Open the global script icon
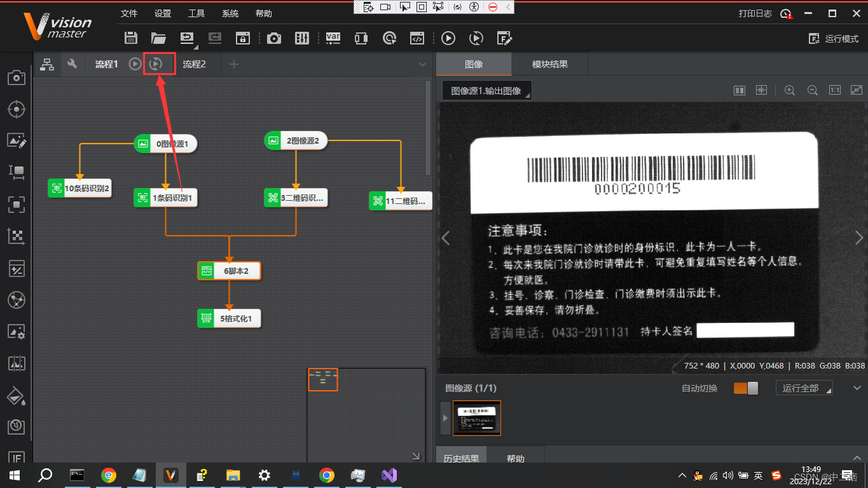The height and width of the screenshot is (488, 868). [417, 38]
